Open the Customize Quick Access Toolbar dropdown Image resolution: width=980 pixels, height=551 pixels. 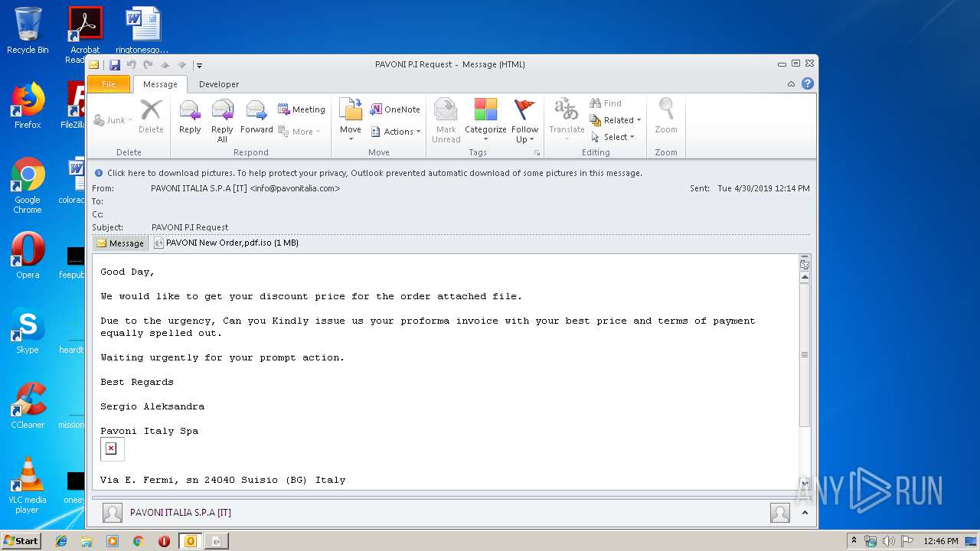pyautogui.click(x=199, y=65)
